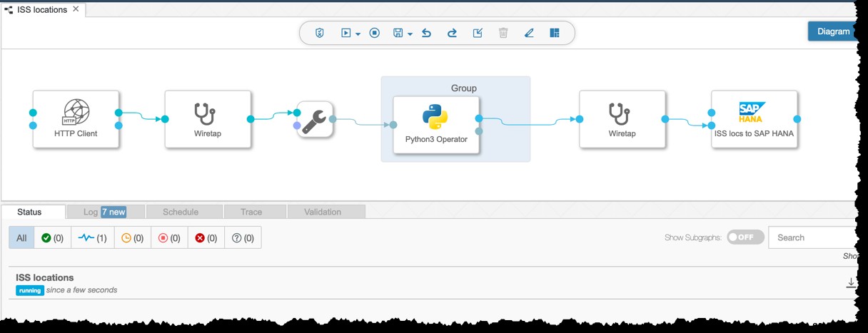Select the Wiretap operator before SAP HANA
The height and width of the screenshot is (333, 868).
(x=622, y=119)
